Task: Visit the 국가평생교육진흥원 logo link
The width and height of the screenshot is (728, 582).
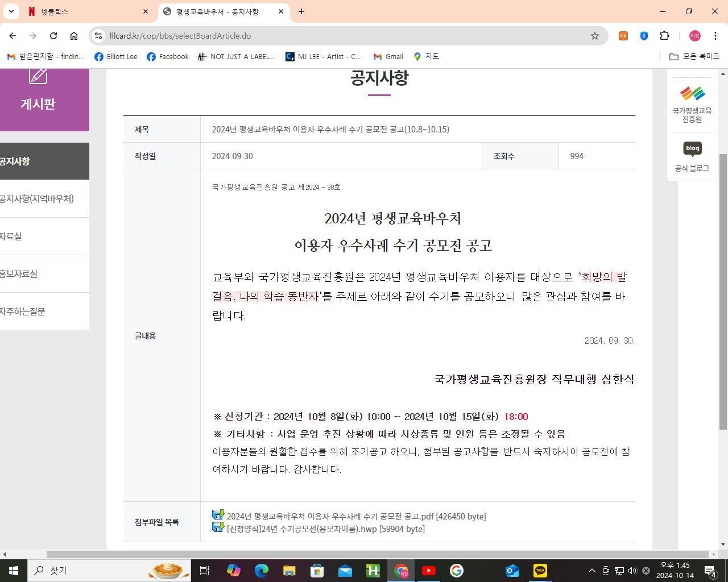Action: point(692,105)
